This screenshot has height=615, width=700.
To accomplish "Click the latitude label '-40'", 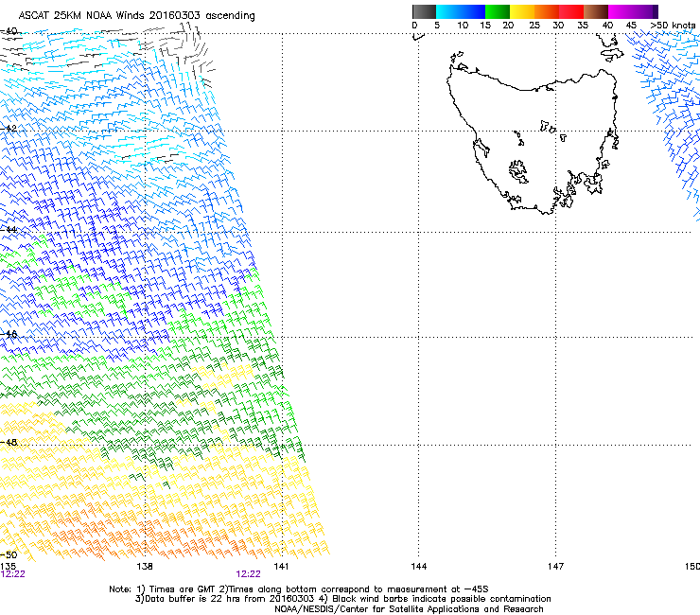I will (9, 31).
